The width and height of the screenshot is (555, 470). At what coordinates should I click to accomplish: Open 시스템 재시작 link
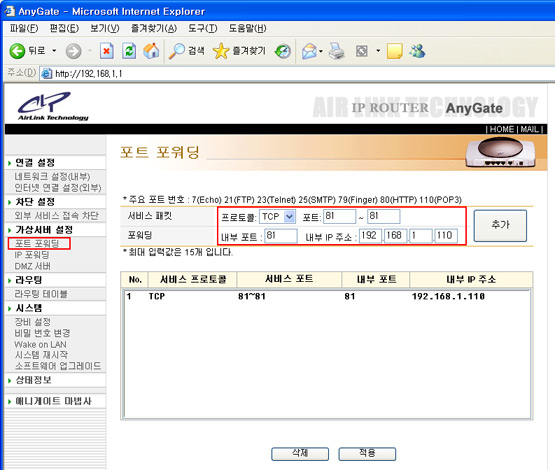(x=41, y=355)
